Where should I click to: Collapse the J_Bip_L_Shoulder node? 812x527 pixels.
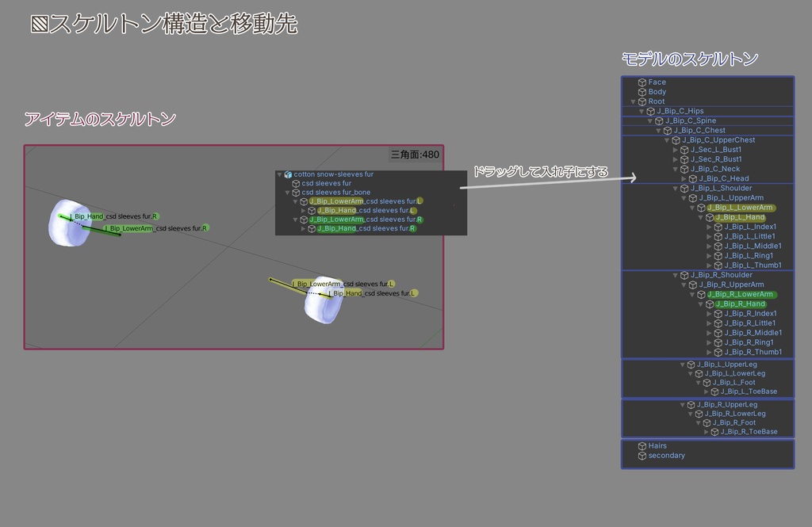coord(676,189)
